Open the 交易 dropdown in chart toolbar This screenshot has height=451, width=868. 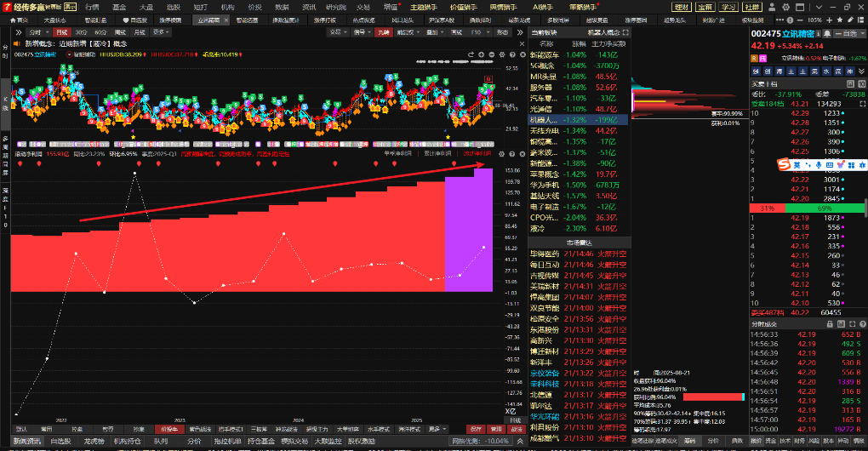[338, 32]
